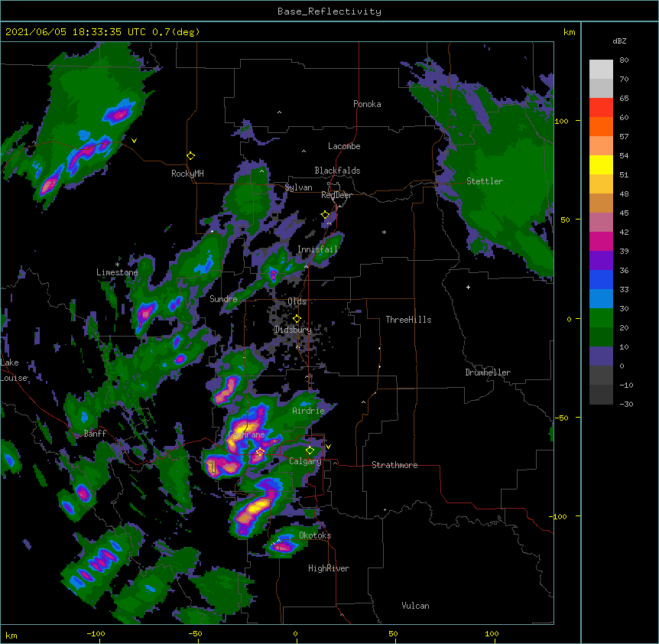
Task: Click the yellow diamond marker near Olds
Action: pyautogui.click(x=297, y=319)
